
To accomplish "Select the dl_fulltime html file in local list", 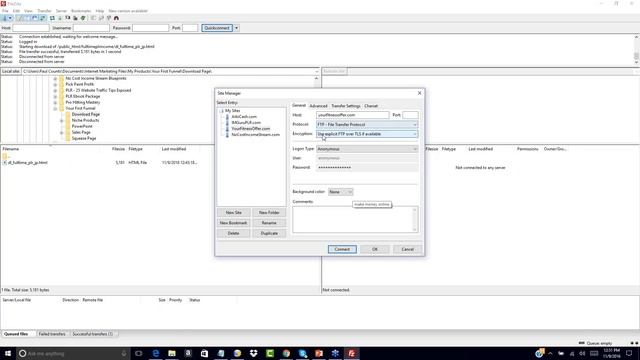I will point(28,162).
